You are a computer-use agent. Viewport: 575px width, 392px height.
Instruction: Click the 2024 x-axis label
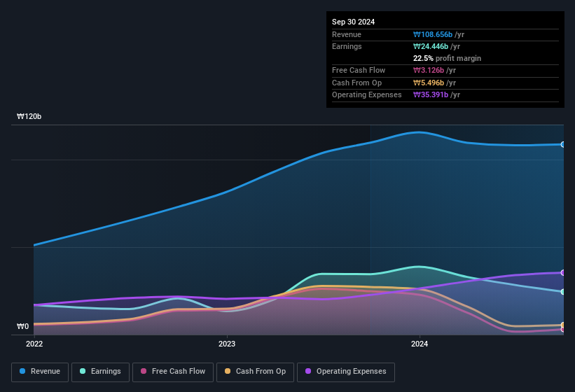pyautogui.click(x=420, y=344)
